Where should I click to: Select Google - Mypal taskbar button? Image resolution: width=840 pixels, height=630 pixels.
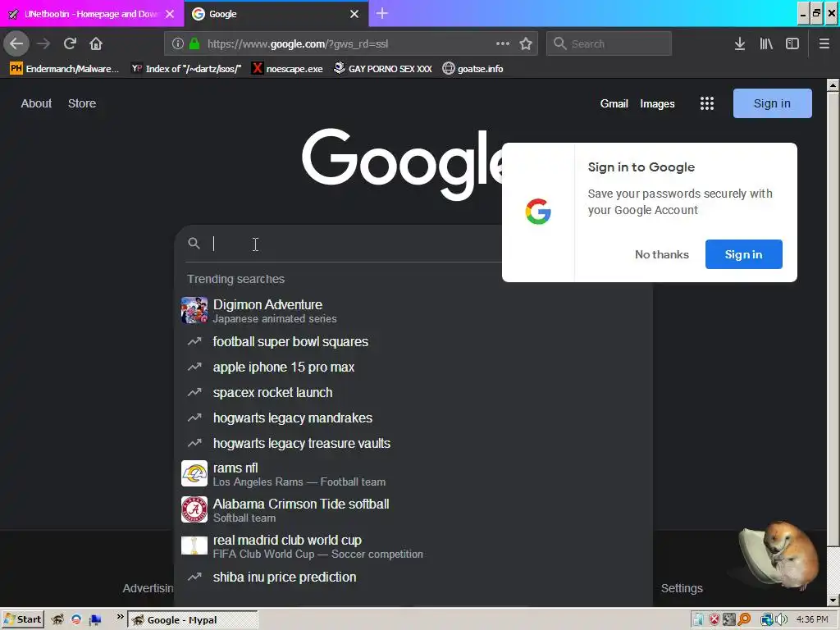(192, 620)
